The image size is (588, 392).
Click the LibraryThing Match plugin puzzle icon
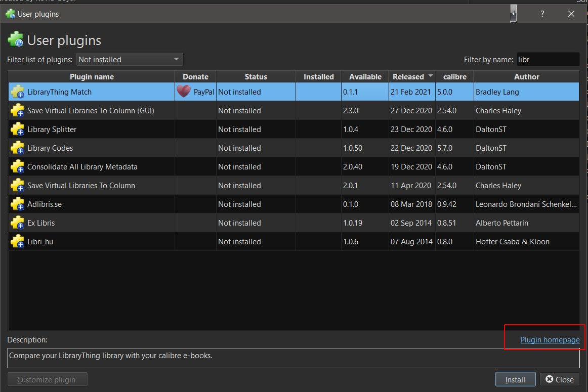(x=18, y=92)
